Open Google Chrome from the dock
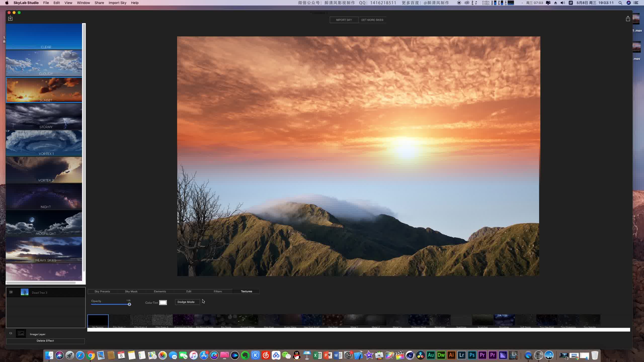This screenshot has width=644, height=362. [91, 355]
